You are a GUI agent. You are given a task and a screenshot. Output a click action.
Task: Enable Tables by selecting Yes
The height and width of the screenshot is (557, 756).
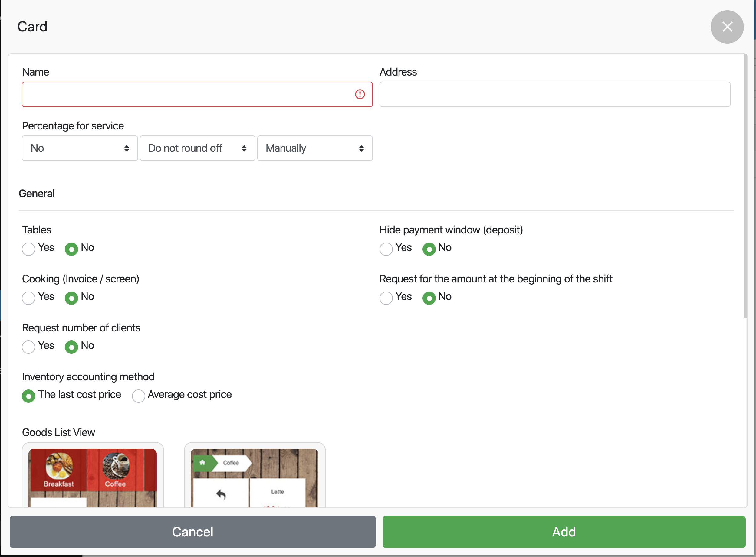tap(29, 249)
